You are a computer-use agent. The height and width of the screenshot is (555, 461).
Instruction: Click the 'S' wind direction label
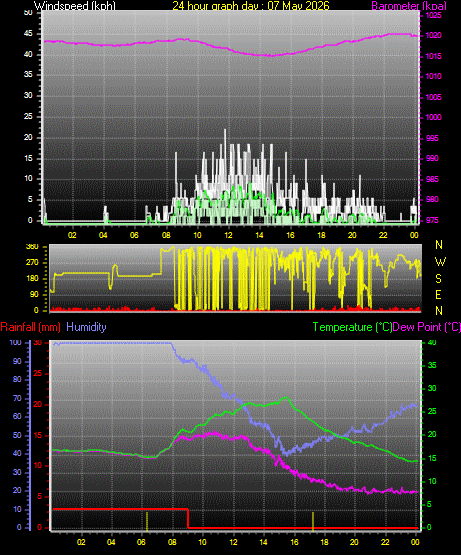pyautogui.click(x=439, y=279)
